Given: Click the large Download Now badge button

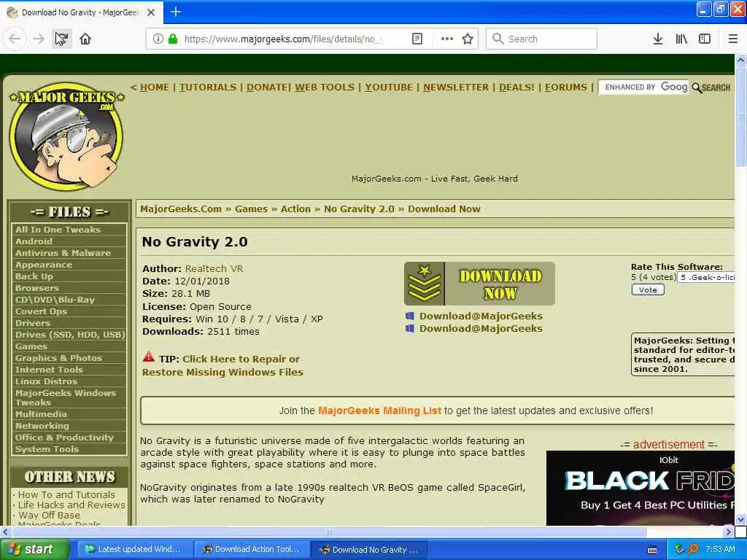Looking at the screenshot, I should click(x=479, y=284).
